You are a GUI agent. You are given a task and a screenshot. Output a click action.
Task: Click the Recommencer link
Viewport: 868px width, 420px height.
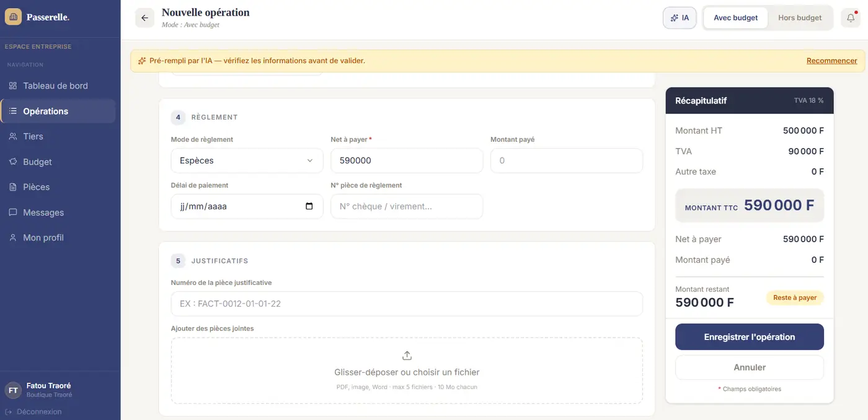click(832, 61)
